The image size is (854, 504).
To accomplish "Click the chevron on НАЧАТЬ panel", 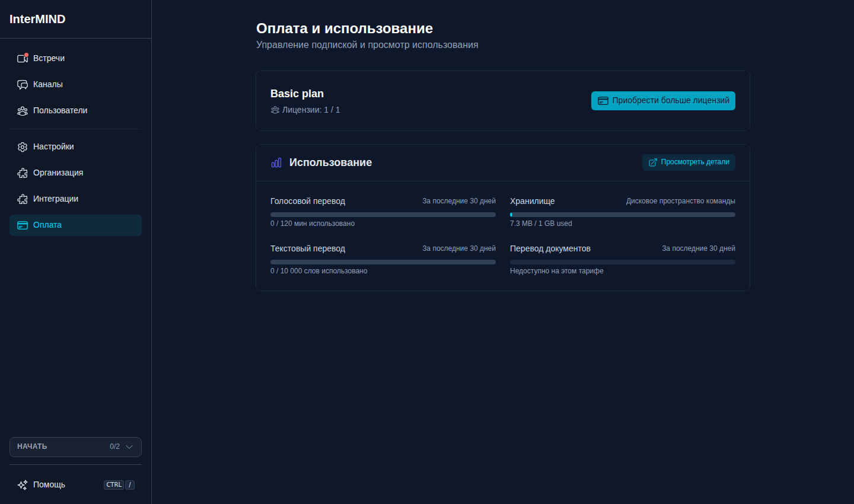I will click(129, 446).
